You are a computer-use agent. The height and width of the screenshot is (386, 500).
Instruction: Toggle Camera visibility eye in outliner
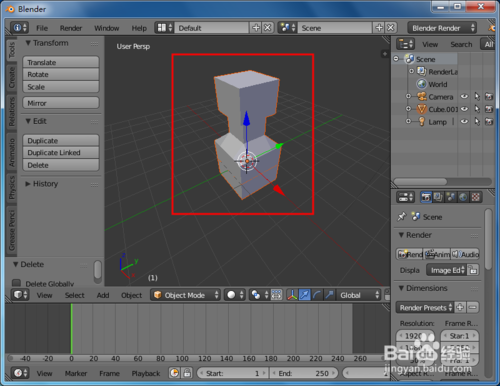[x=464, y=97]
